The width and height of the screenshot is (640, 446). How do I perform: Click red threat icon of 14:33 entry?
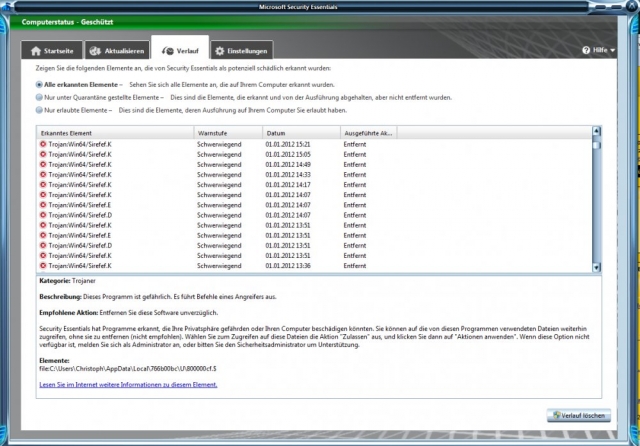[43, 175]
